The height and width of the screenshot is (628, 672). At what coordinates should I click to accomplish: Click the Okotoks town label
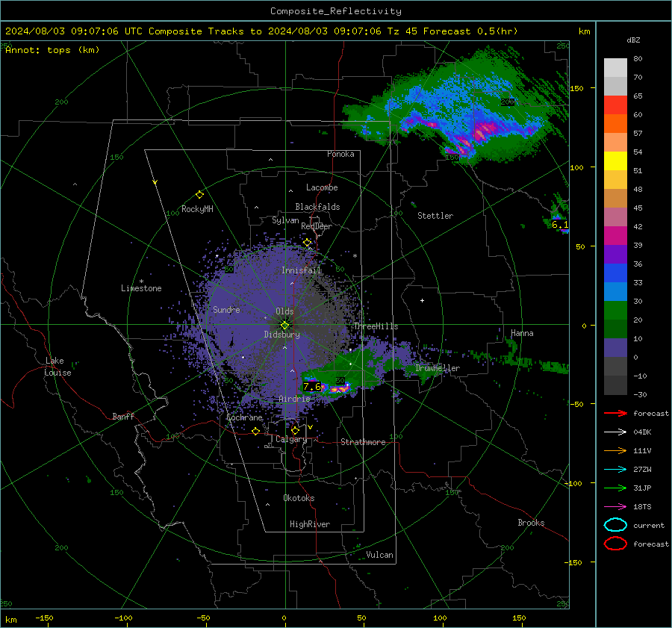click(x=299, y=498)
